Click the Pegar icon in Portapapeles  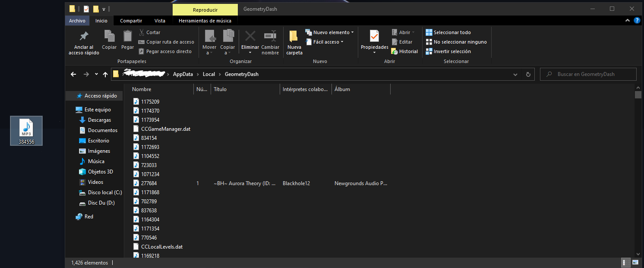pyautogui.click(x=127, y=36)
